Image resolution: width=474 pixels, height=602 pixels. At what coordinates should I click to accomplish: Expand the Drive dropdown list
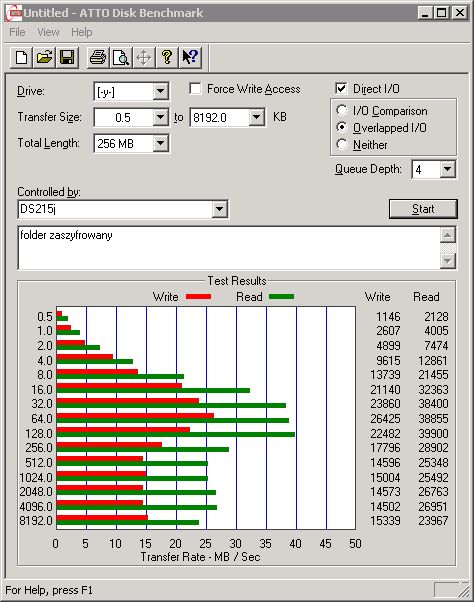(x=160, y=92)
